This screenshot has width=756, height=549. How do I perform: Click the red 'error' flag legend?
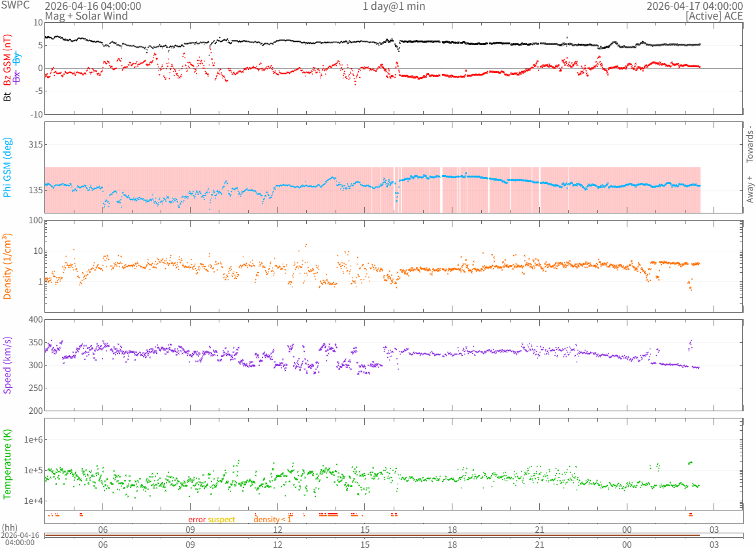coord(197,520)
